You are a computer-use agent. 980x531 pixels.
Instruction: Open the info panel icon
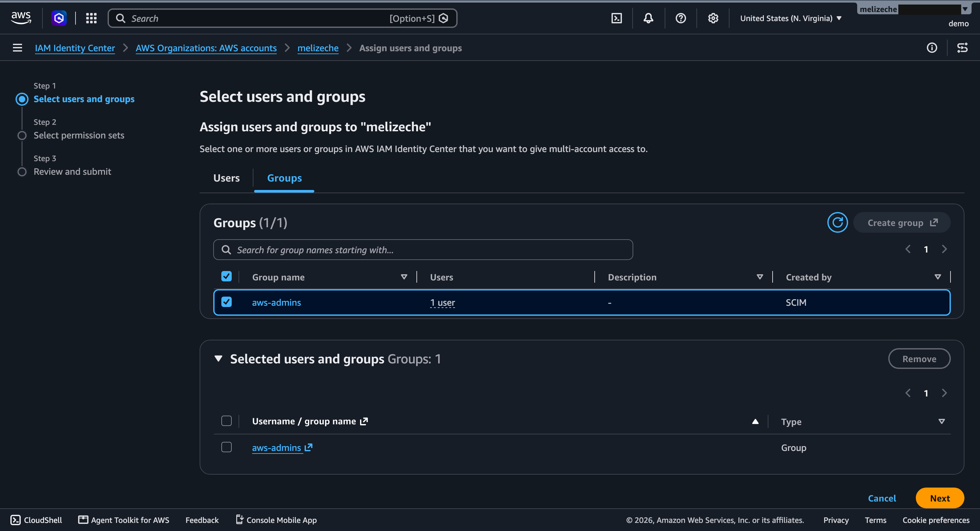click(x=932, y=48)
